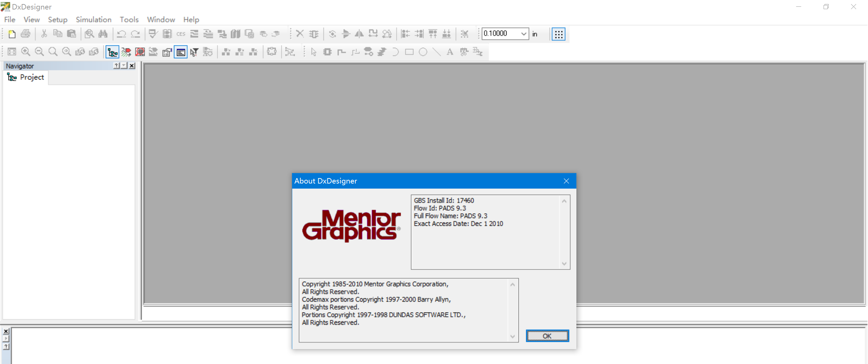Image resolution: width=868 pixels, height=364 pixels.
Task: Select the Rectangle (Box) drawing tool
Action: click(x=409, y=52)
